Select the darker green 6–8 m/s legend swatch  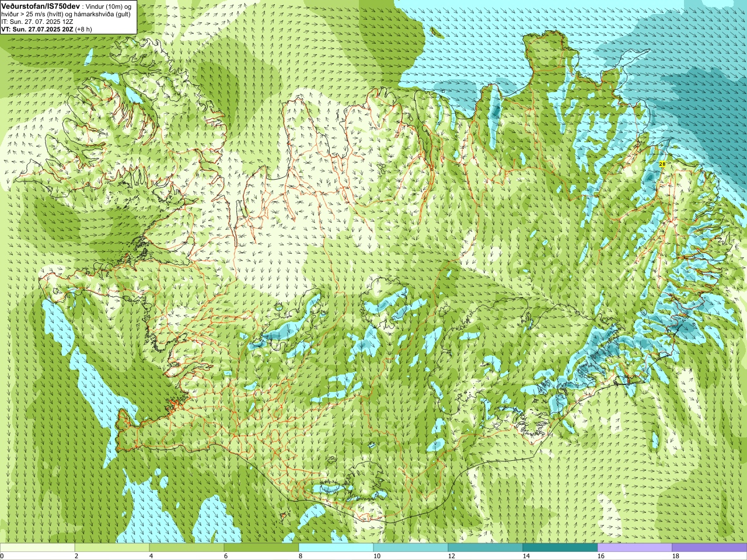click(261, 548)
